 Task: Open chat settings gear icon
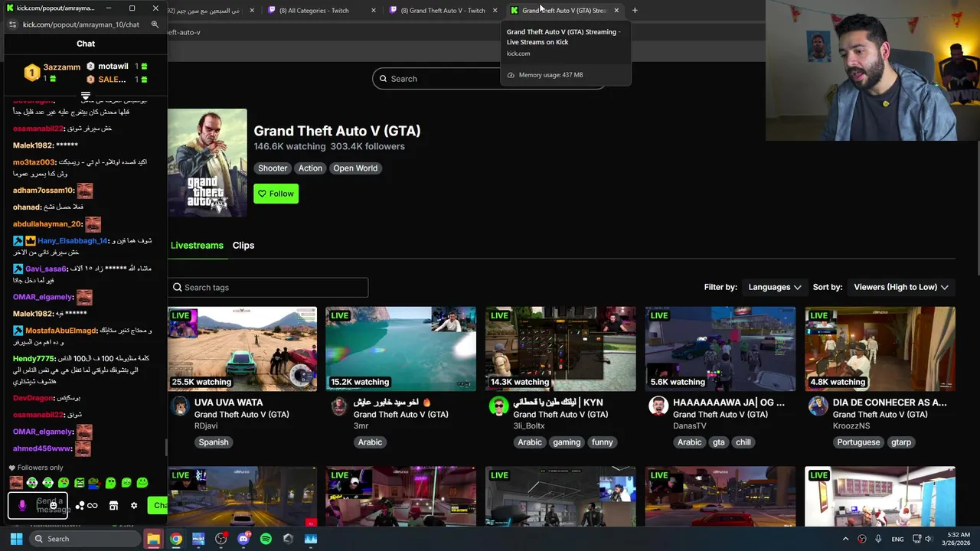click(134, 506)
